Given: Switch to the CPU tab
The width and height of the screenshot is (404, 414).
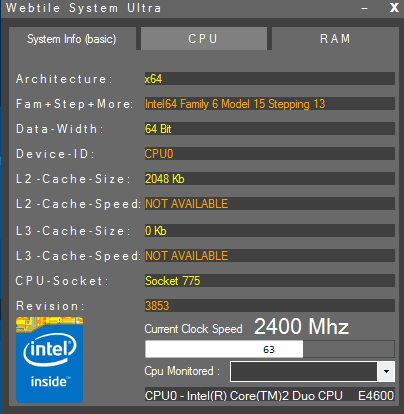Looking at the screenshot, I should pos(204,39).
